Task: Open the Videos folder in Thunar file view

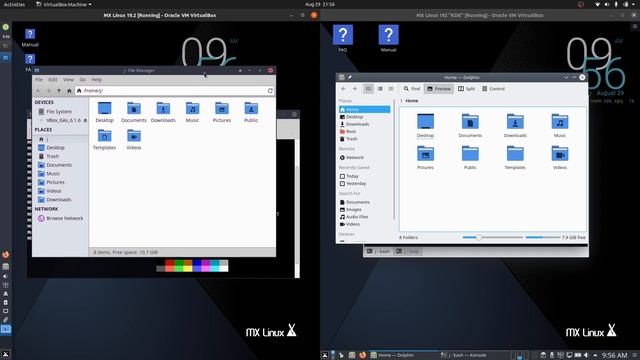Action: [134, 139]
